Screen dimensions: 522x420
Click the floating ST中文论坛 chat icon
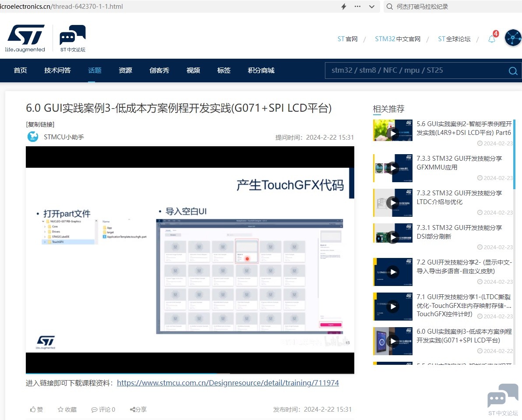point(503,399)
